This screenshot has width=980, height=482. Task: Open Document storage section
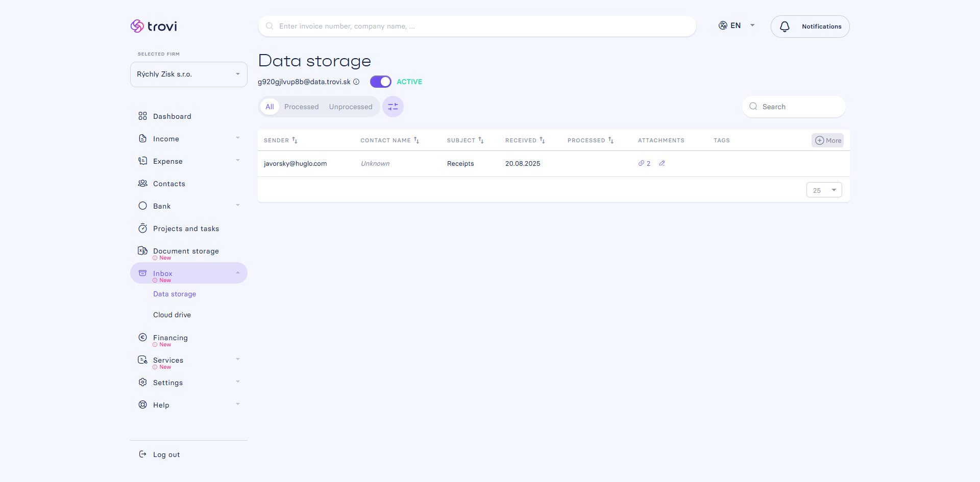(186, 251)
